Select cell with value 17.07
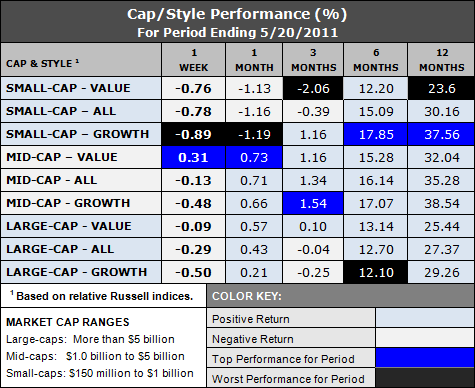Image resolution: width=475 pixels, height=388 pixels. 376,203
